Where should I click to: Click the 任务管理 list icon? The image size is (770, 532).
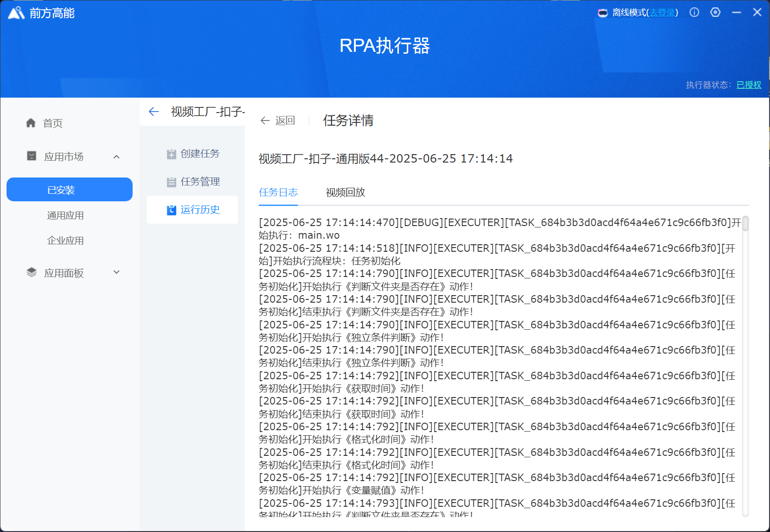tap(171, 182)
